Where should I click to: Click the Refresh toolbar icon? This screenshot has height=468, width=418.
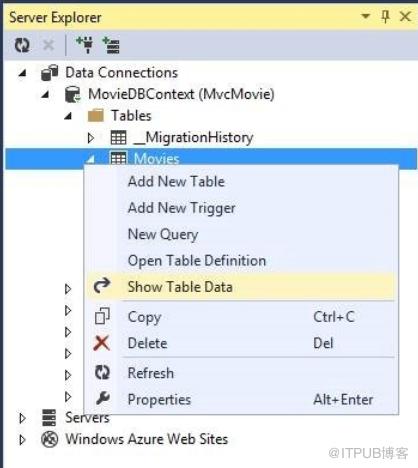coord(22,45)
